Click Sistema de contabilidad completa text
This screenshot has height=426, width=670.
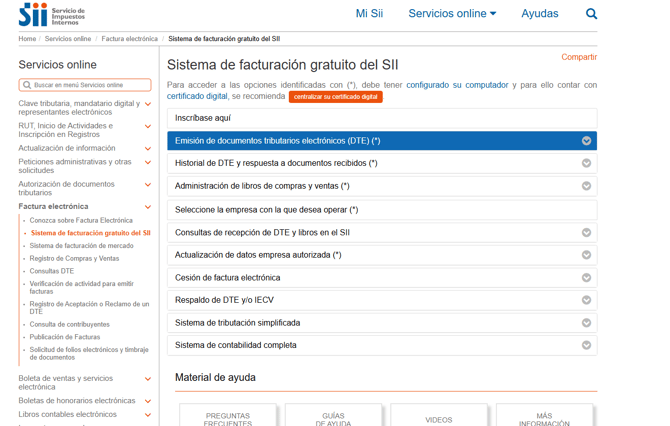tap(235, 345)
